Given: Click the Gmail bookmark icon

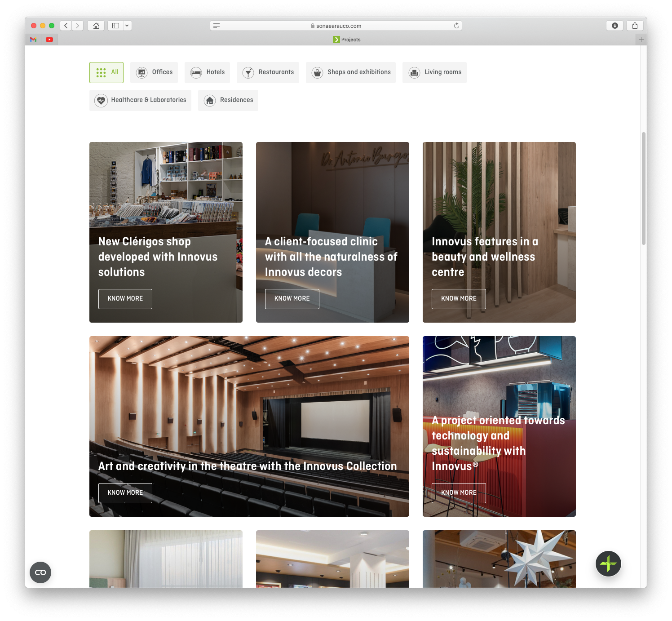Looking at the screenshot, I should pyautogui.click(x=33, y=40).
